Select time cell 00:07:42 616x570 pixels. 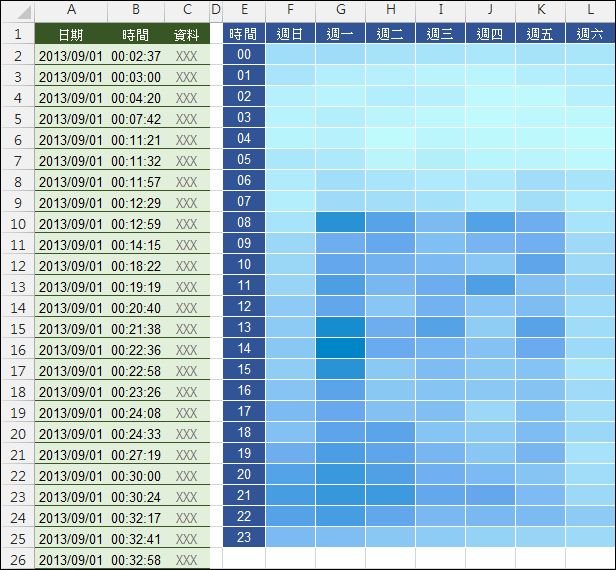pyautogui.click(x=136, y=119)
